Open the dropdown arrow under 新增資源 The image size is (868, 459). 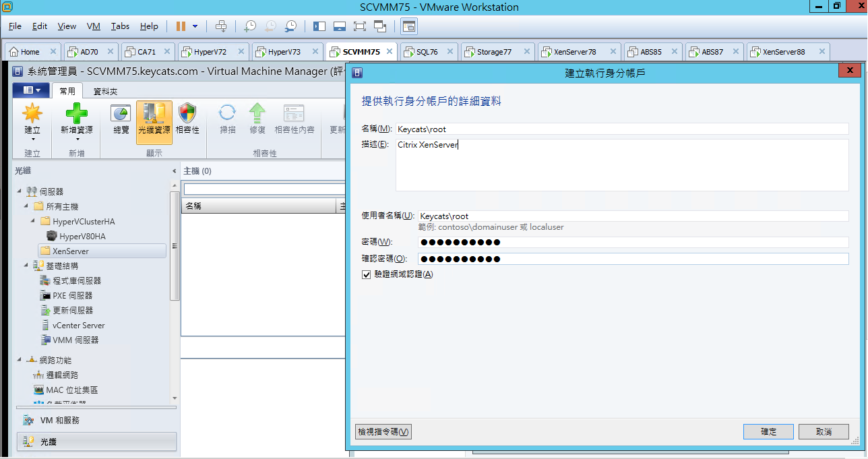pyautogui.click(x=76, y=140)
